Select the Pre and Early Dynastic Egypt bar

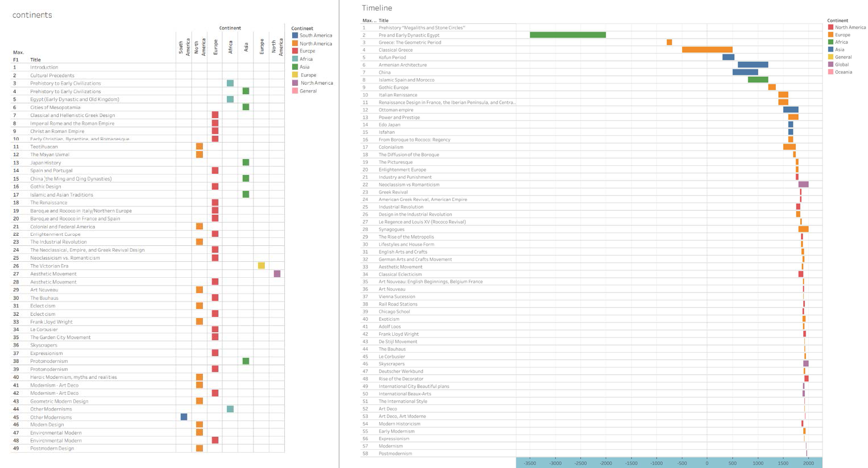pyautogui.click(x=567, y=35)
